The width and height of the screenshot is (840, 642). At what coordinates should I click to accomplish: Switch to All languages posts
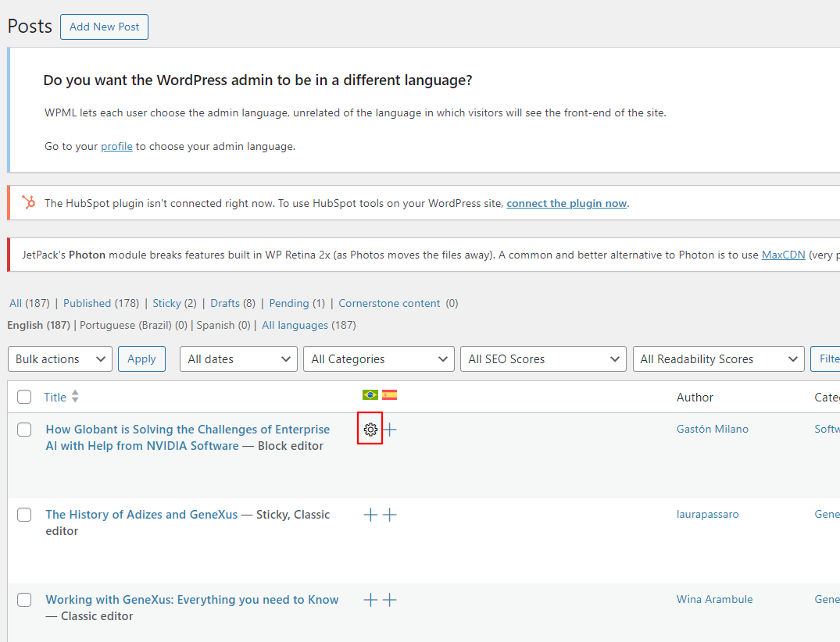(295, 325)
